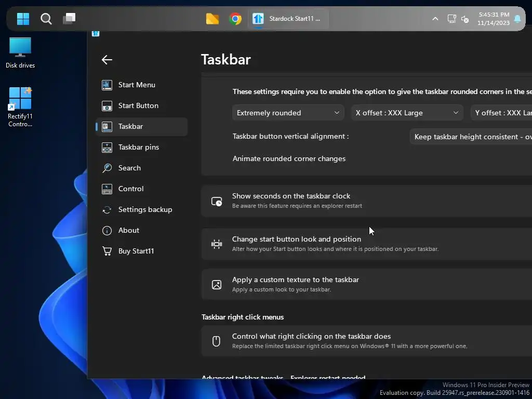Image resolution: width=532 pixels, height=399 pixels.
Task: Launch Google Chrome from the taskbar
Action: 235,19
